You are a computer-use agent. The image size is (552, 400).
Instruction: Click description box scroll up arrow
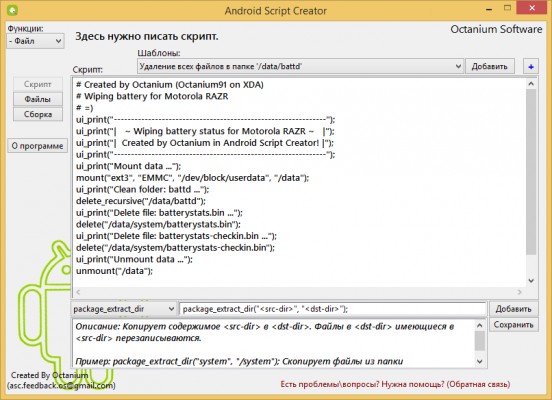coord(479,326)
